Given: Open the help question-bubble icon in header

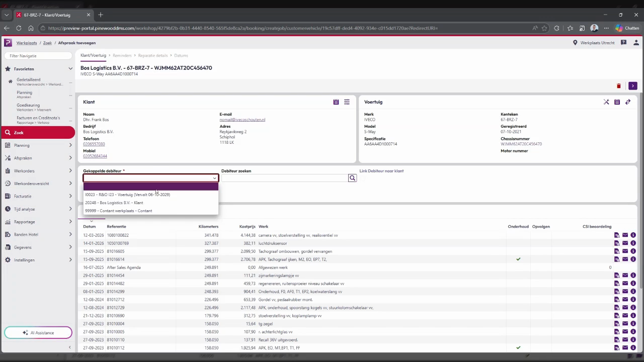Looking at the screenshot, I should pos(624,43).
